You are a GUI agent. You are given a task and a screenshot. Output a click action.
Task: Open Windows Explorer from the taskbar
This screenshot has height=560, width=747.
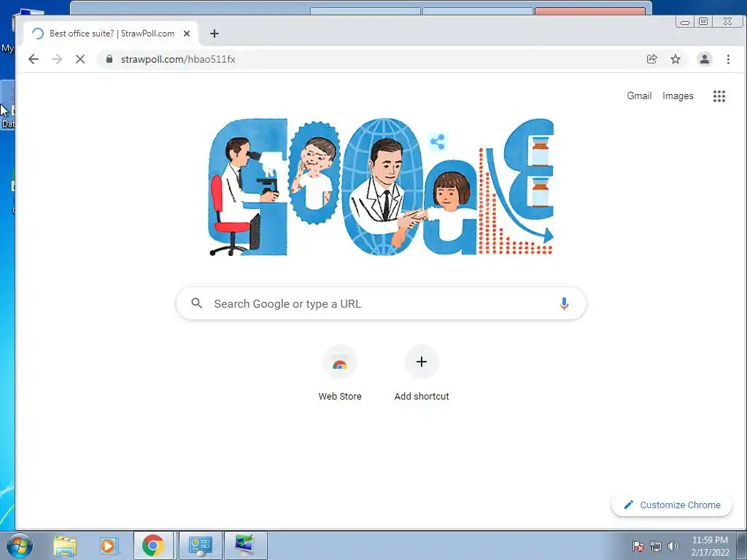65,545
